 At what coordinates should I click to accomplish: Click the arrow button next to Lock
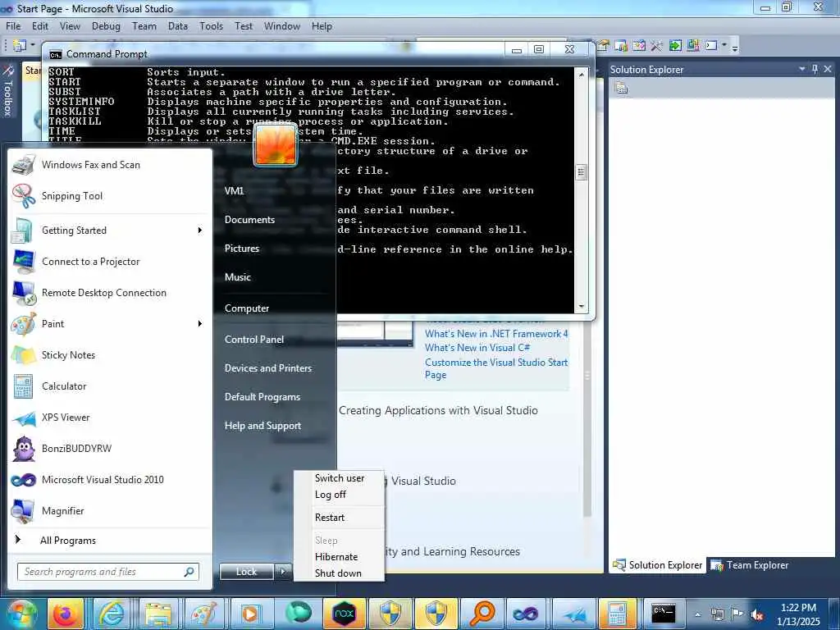tap(283, 572)
